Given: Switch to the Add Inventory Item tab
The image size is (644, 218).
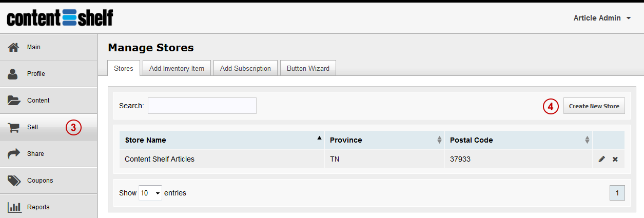Looking at the screenshot, I should [x=177, y=68].
